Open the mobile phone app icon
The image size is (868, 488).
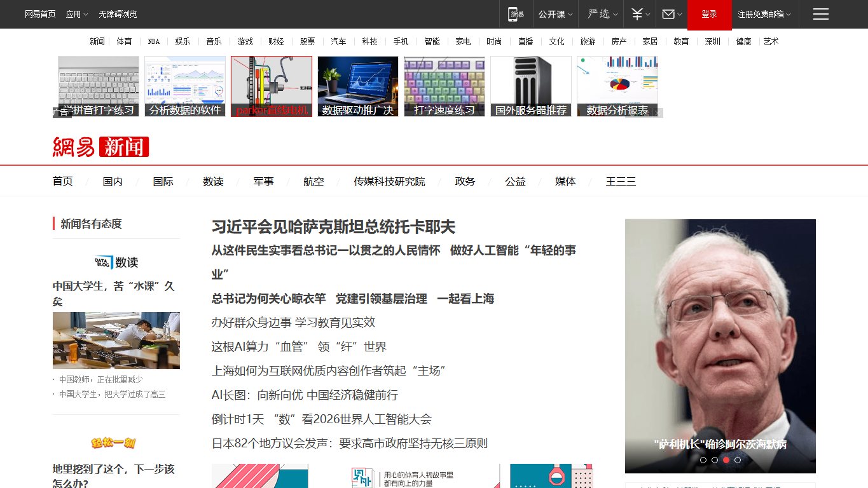(x=516, y=14)
